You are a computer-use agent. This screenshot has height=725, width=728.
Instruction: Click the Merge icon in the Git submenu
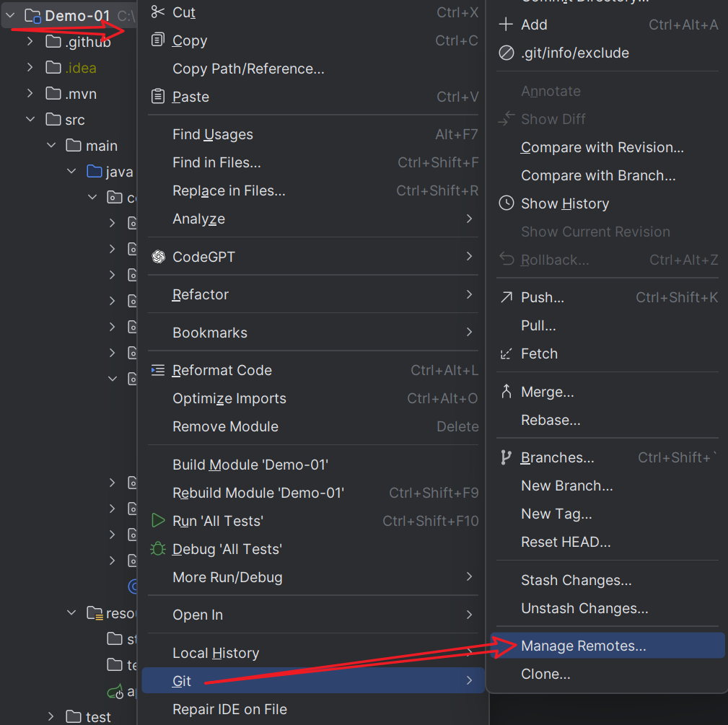(506, 392)
